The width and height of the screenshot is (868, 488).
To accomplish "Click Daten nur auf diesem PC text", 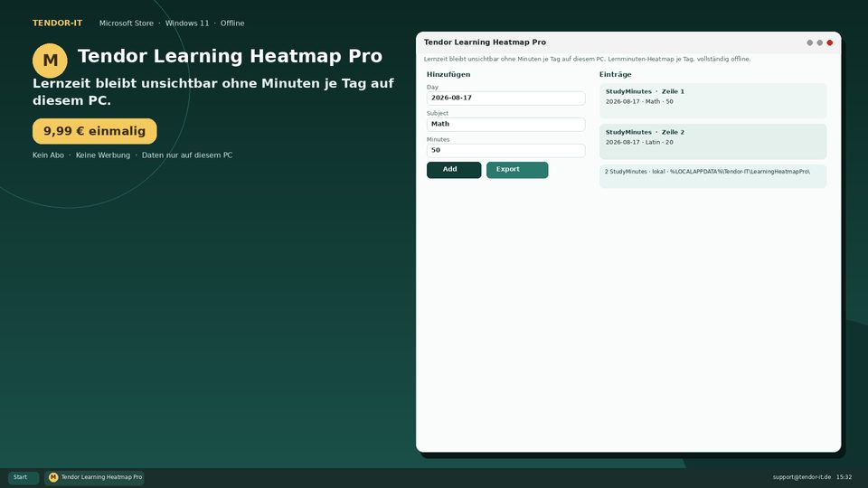I will pyautogui.click(x=187, y=155).
